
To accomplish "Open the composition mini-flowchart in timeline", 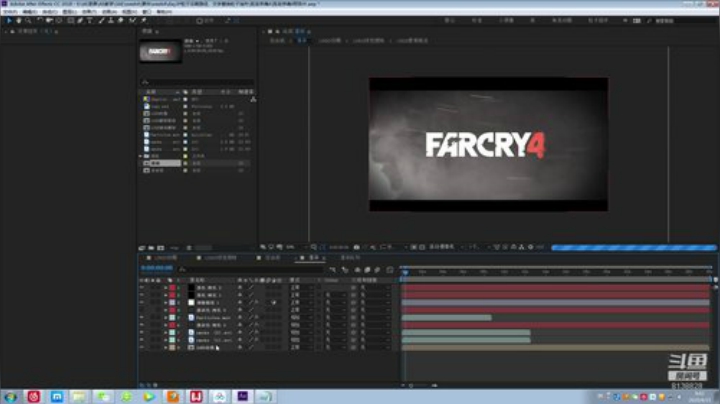I will click(332, 270).
